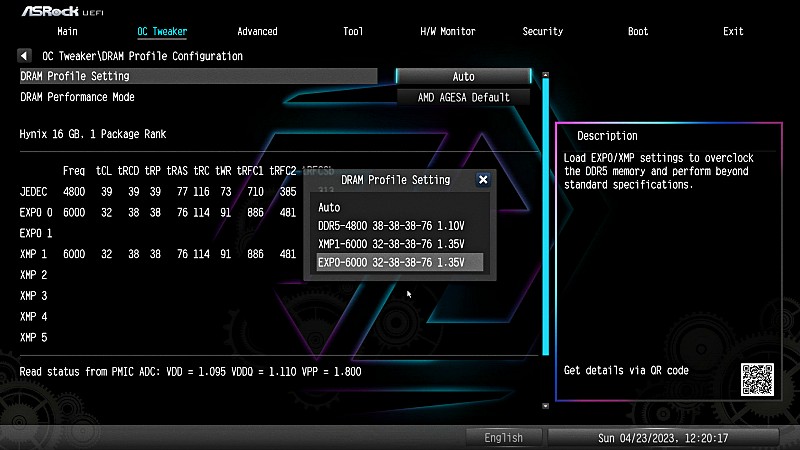Open the Security tab
The image size is (800, 450).
[x=542, y=32]
